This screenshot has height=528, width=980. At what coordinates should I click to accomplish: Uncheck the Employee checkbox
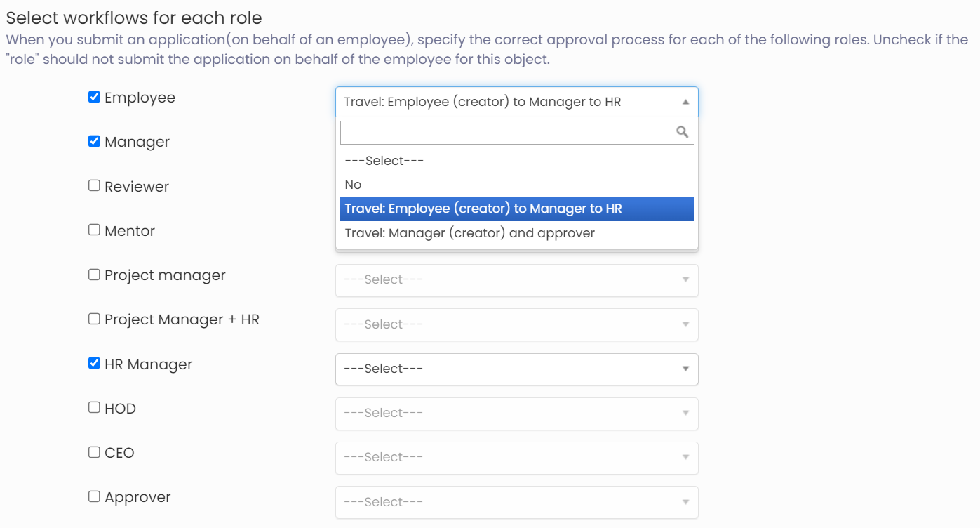tap(94, 96)
